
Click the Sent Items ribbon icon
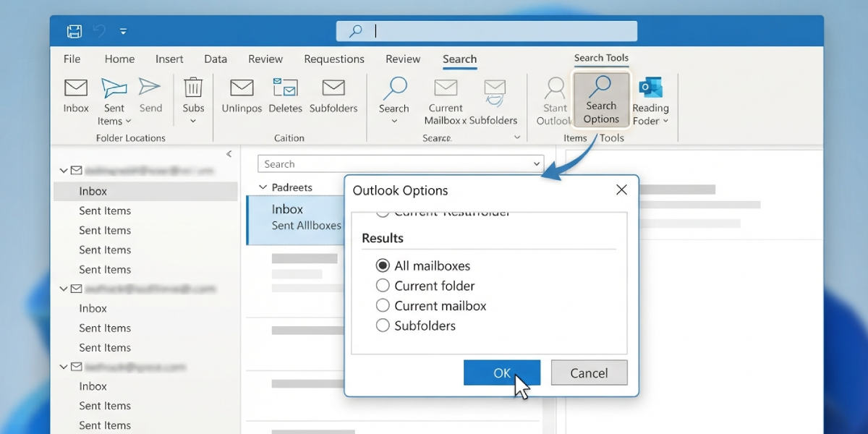[x=114, y=88]
